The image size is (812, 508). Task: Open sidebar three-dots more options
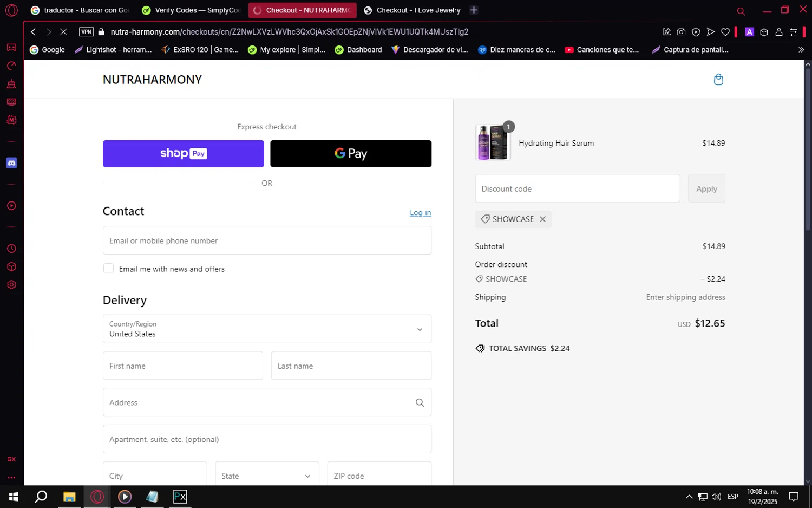click(11, 478)
